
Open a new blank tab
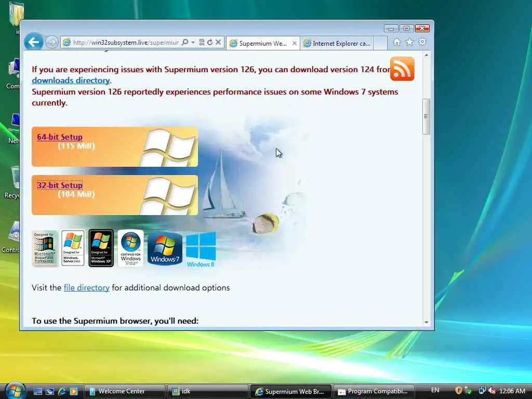click(x=380, y=44)
